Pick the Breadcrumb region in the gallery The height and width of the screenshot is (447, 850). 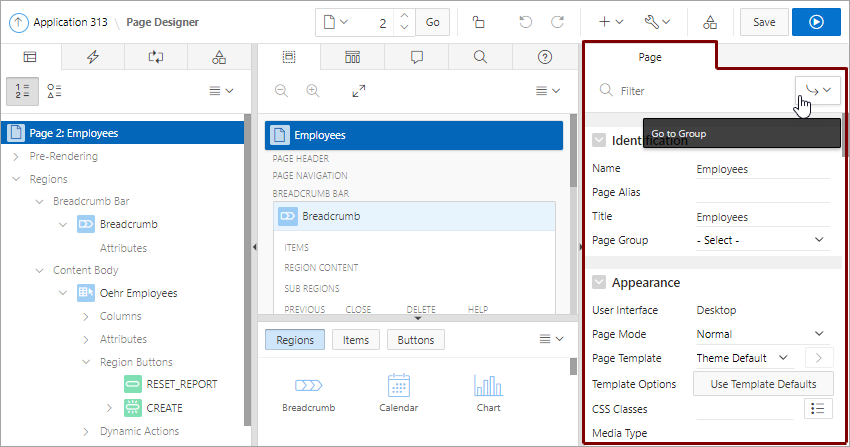click(x=308, y=393)
